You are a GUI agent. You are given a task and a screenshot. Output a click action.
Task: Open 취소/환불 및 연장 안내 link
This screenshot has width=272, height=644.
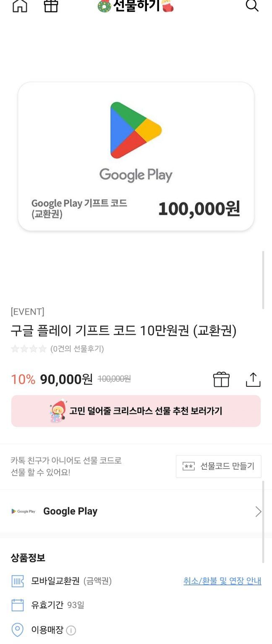(x=222, y=581)
